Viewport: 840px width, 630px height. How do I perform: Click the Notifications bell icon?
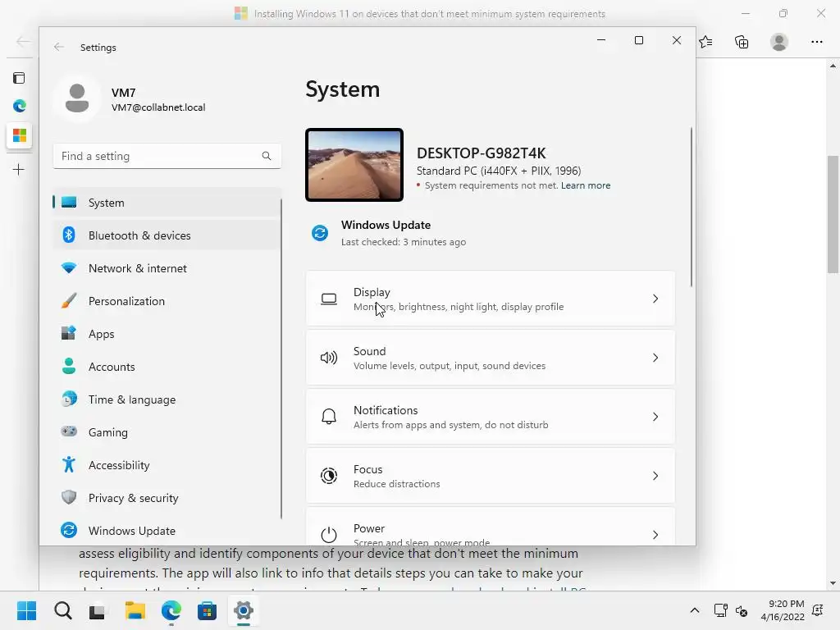pos(329,417)
